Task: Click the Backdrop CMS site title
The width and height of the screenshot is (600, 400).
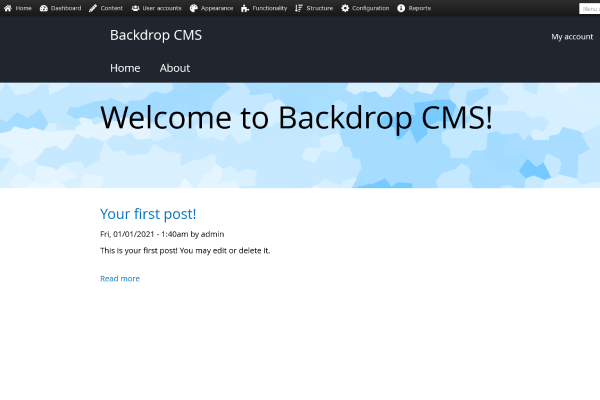Action: tap(156, 35)
